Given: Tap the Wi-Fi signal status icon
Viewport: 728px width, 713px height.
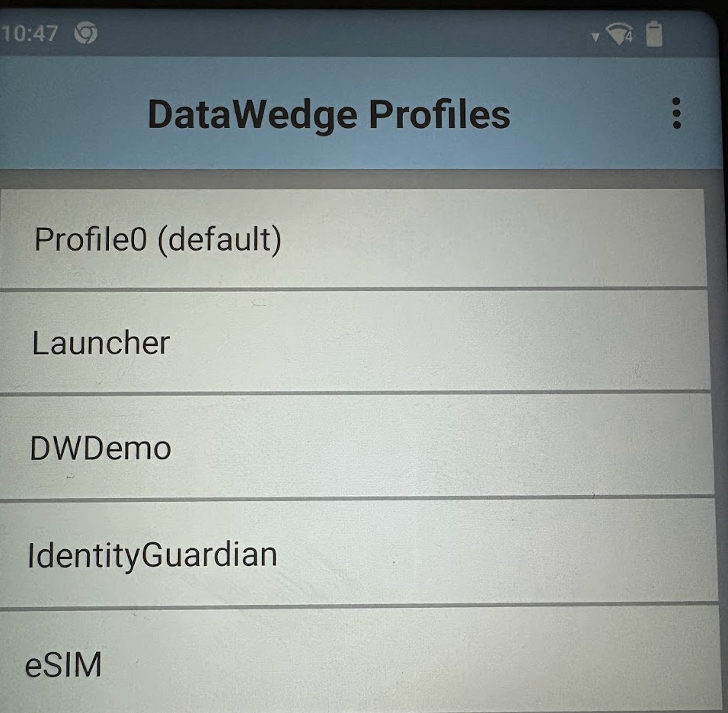Looking at the screenshot, I should 620,34.
